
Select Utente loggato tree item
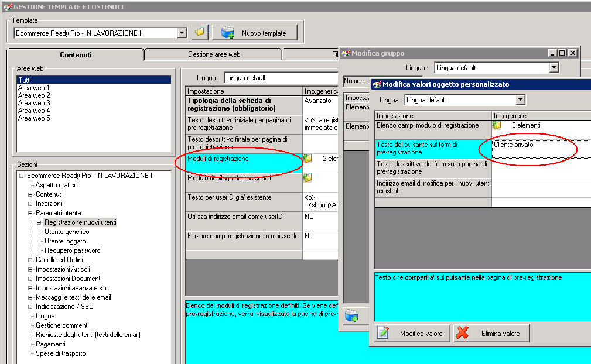coord(65,241)
